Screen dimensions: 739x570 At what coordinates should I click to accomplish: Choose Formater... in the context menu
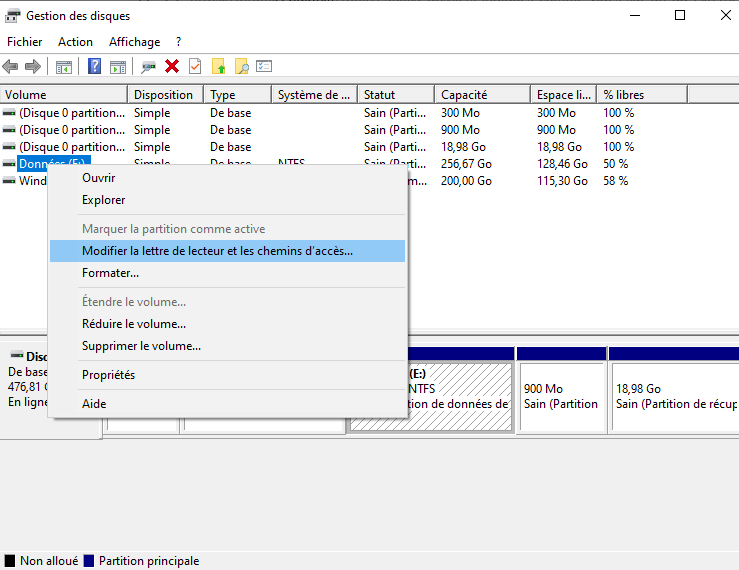(x=227, y=273)
